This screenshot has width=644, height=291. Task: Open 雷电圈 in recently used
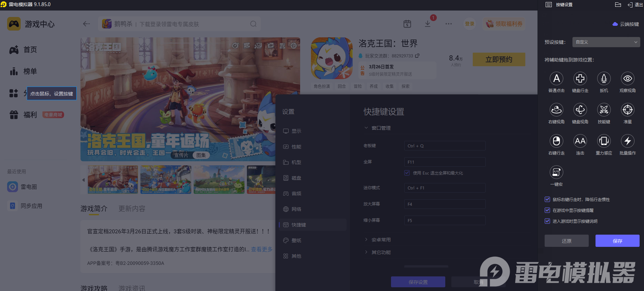pos(22,187)
